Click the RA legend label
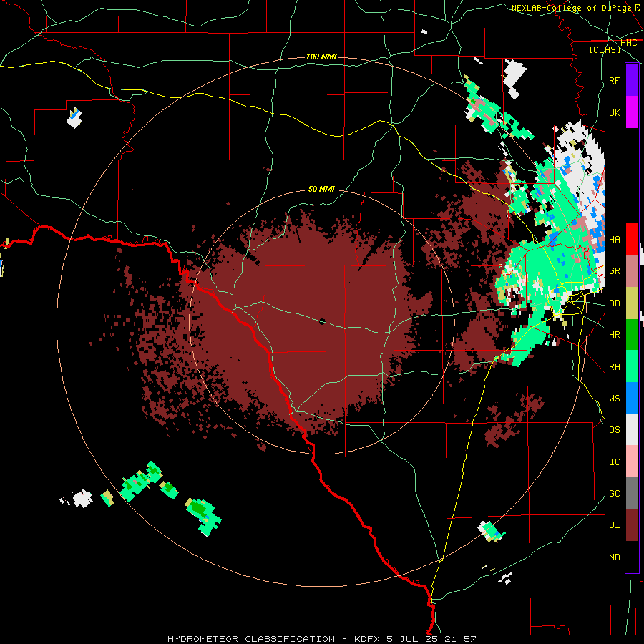This screenshot has width=644, height=644. [x=615, y=366]
